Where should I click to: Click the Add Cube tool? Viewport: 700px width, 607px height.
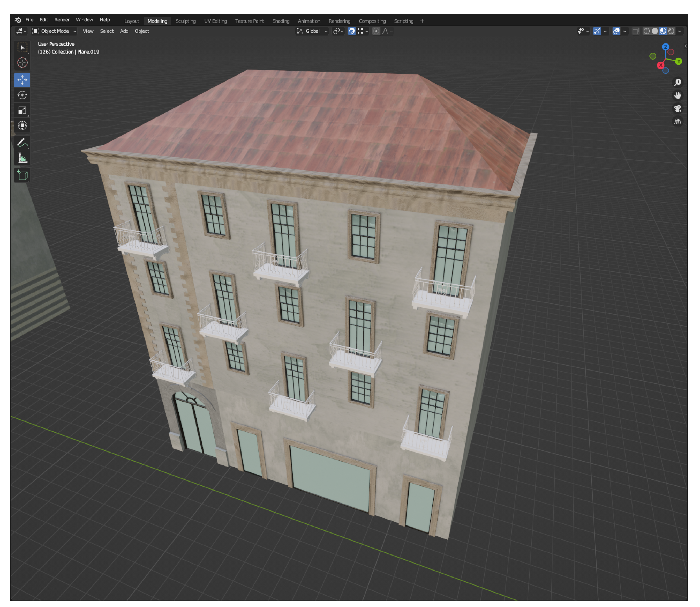(22, 175)
